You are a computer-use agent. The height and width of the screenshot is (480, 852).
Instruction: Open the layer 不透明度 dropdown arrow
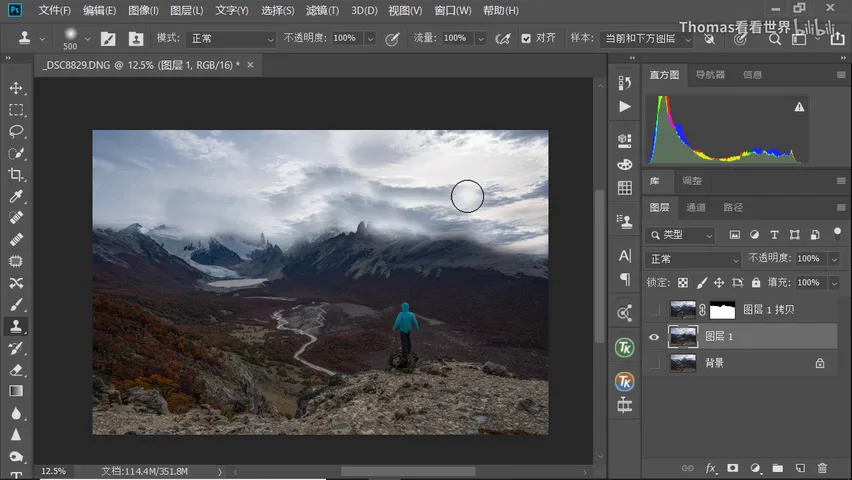(x=834, y=259)
